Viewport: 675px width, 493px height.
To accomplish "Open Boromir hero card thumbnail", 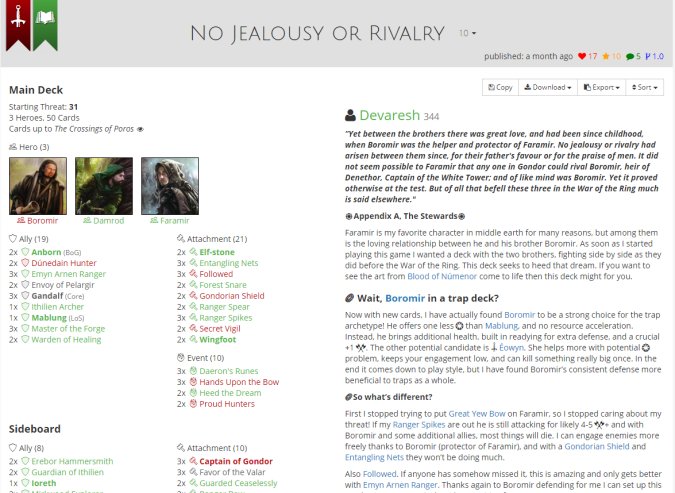I will (38, 186).
